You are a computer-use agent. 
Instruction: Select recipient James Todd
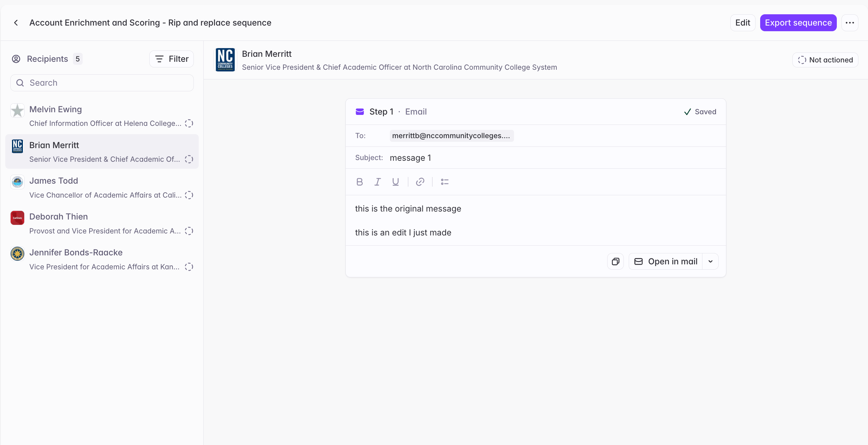(x=102, y=187)
